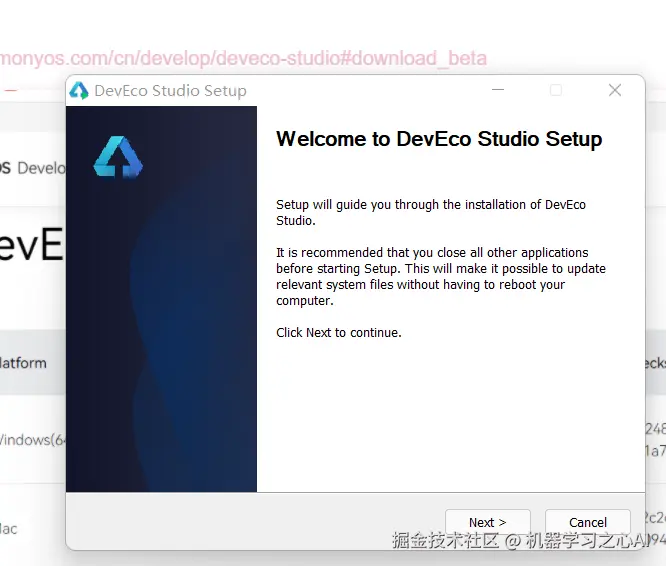Click the 'DevEco Studio Setup' title text

pyautogui.click(x=170, y=90)
